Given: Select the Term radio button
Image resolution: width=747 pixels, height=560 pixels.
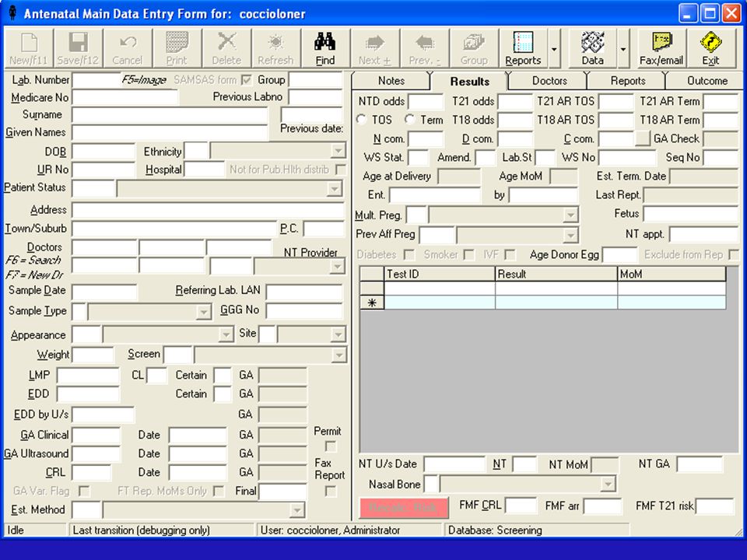Looking at the screenshot, I should (x=410, y=120).
